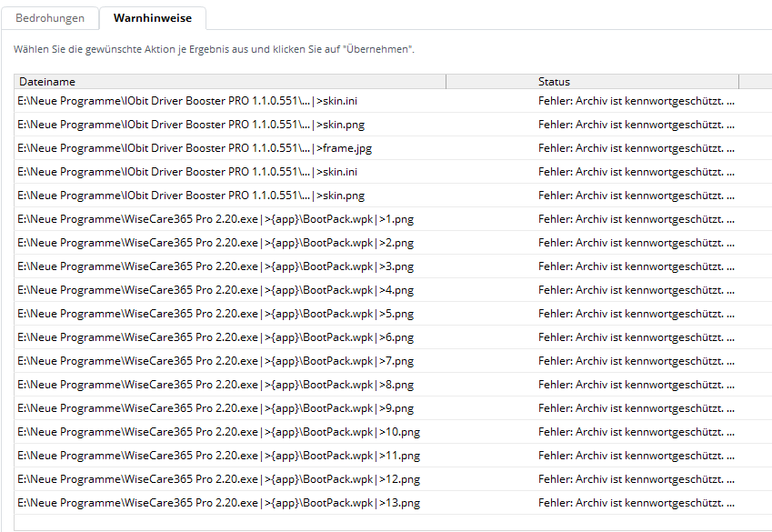Select the WiseCare365 BootPack.wpk 2.png row
Screen dimensions: 772x532
[x=393, y=243]
